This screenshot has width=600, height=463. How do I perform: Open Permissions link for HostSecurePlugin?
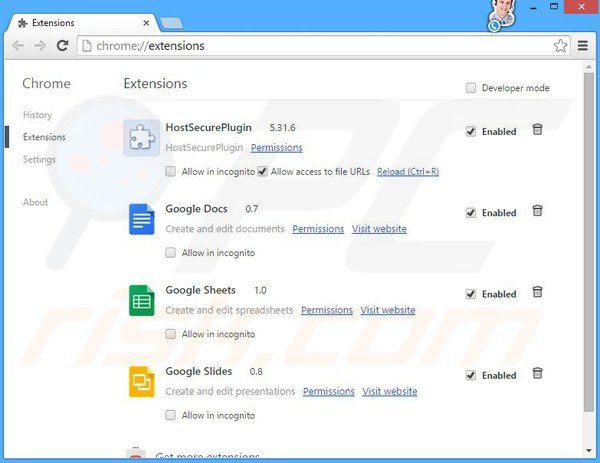point(276,148)
